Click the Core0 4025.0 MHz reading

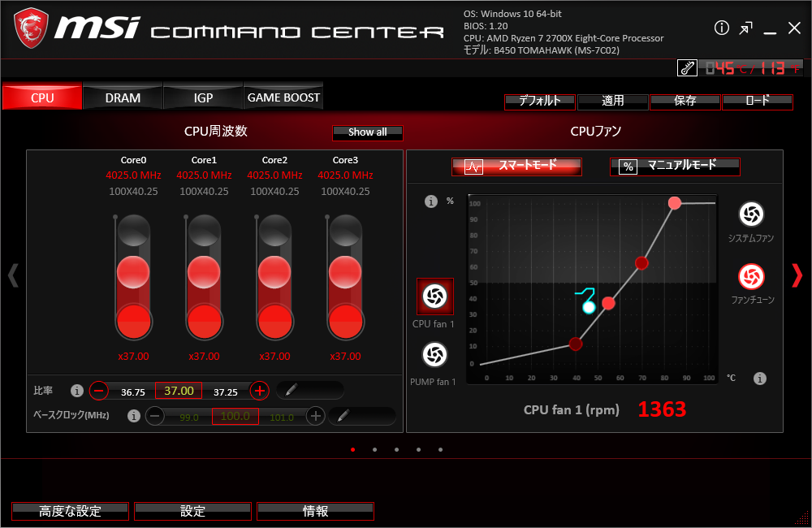[x=134, y=175]
